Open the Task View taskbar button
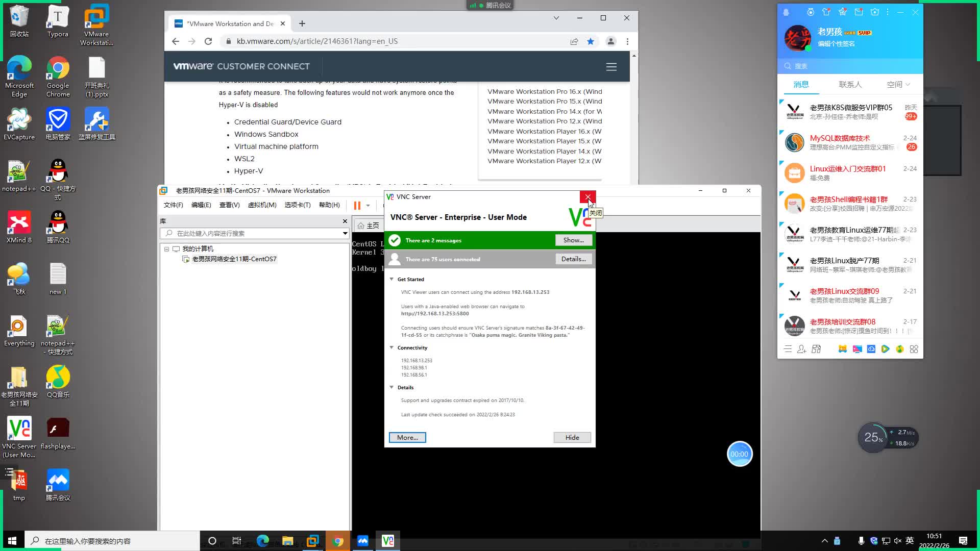 point(236,541)
